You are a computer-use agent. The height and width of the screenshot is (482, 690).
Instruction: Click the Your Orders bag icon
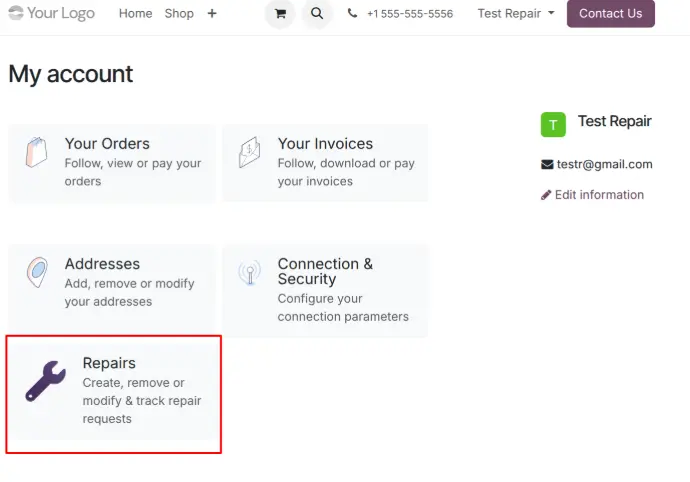click(37, 153)
